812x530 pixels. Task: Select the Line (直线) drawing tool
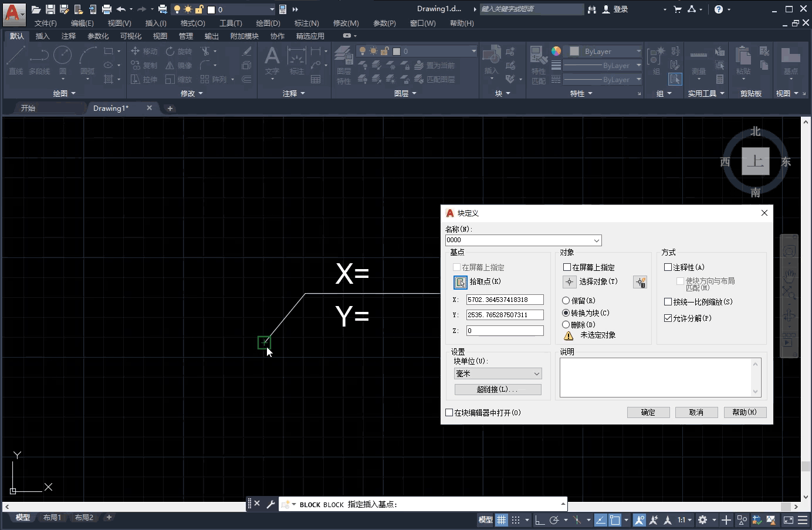point(15,61)
